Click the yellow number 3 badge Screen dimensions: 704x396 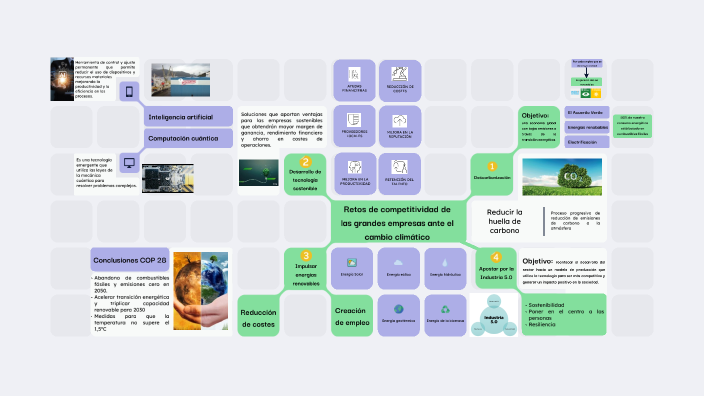point(306,256)
